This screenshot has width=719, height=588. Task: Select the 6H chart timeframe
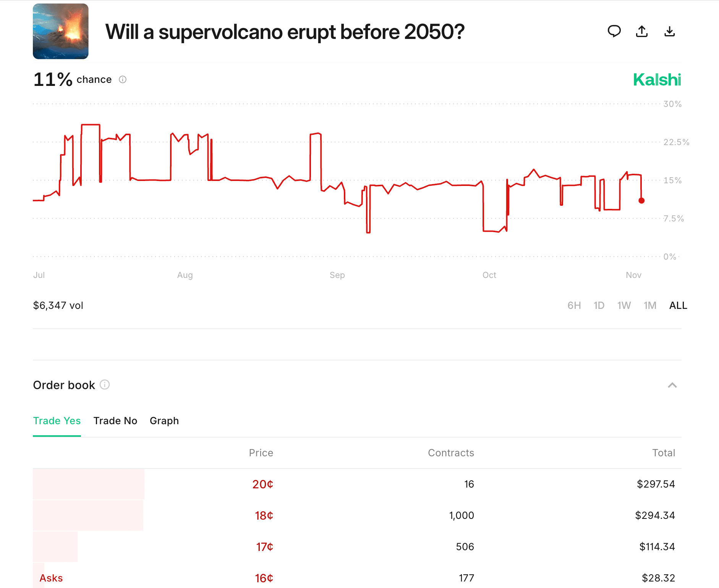574,305
